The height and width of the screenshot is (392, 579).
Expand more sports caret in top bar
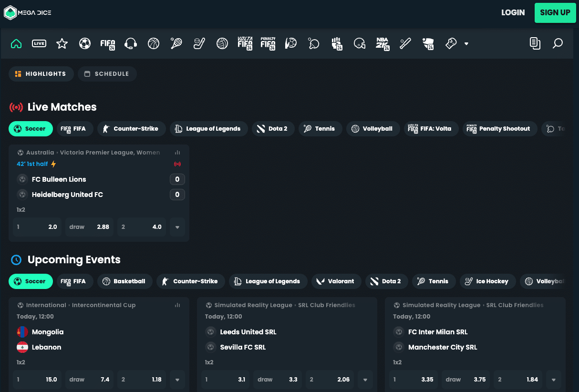coord(466,44)
